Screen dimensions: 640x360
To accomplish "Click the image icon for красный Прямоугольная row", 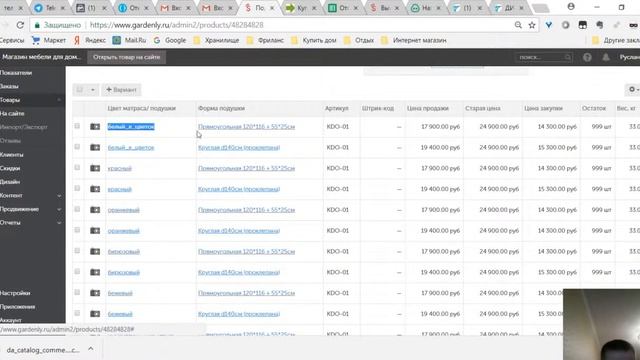I will [95, 168].
